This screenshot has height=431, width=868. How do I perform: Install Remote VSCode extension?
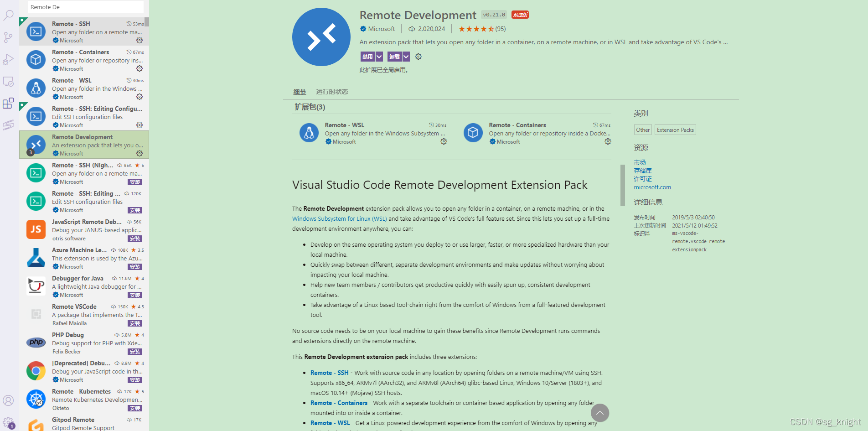(135, 323)
